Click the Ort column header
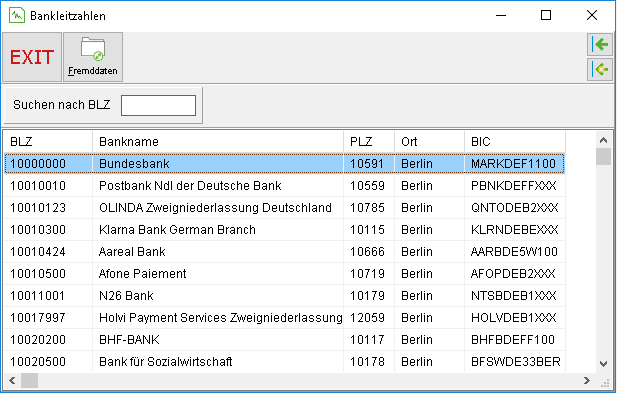Viewport: 617px width, 393px height. point(429,142)
